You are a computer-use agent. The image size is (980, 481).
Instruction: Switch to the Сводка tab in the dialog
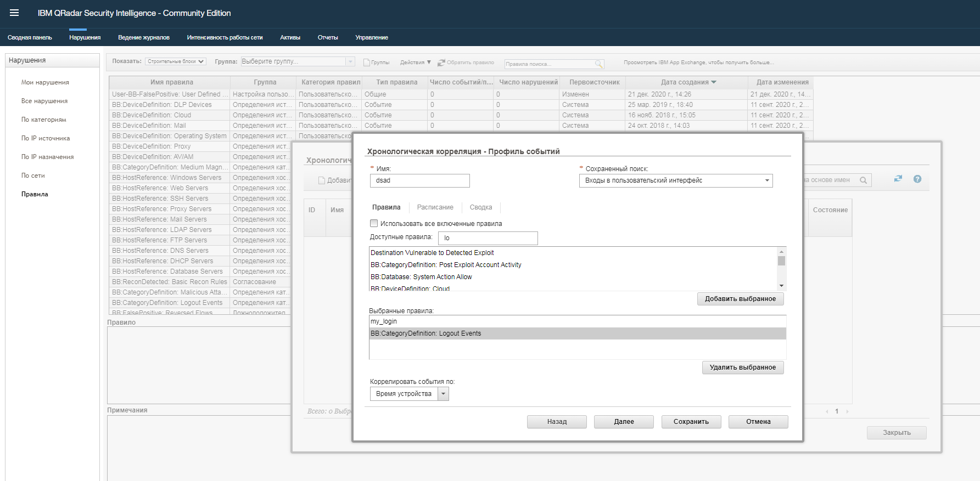pyautogui.click(x=481, y=207)
